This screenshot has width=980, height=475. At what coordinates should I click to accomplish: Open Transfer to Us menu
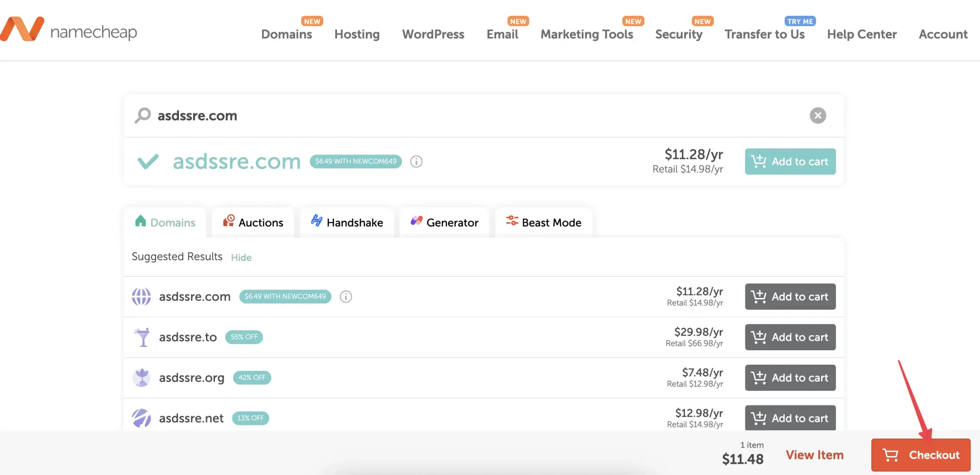[x=764, y=34]
